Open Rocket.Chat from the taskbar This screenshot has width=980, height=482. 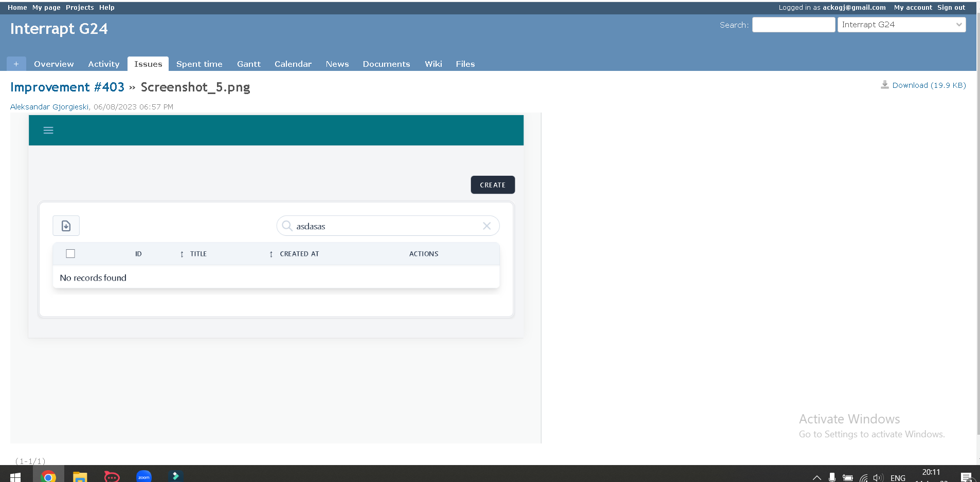112,476
